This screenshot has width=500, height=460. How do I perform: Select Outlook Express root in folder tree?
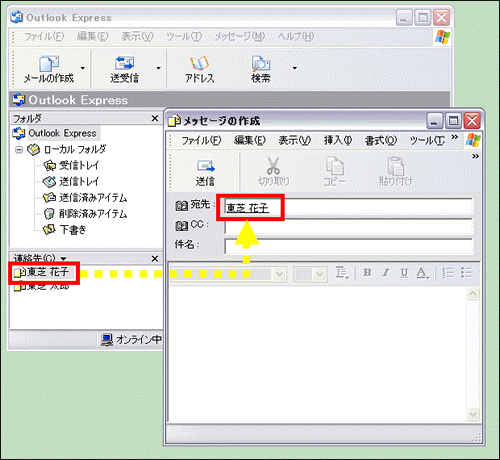click(x=62, y=133)
